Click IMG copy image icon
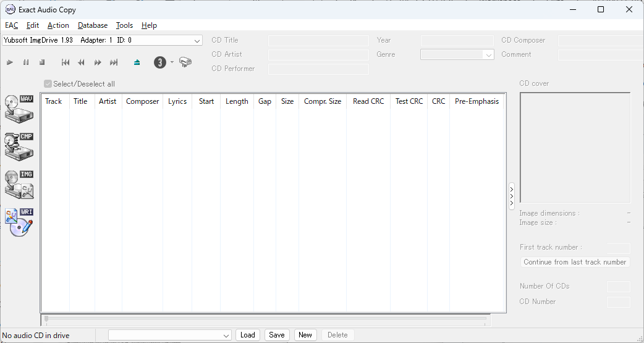644x343 pixels. 19,184
